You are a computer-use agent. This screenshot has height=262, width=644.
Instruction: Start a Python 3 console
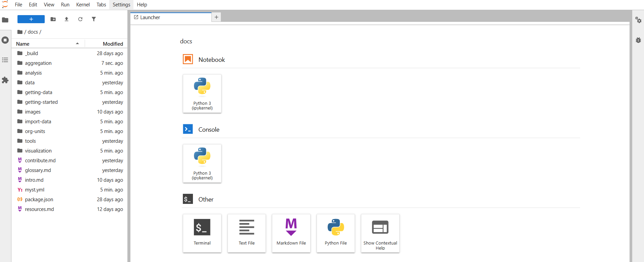[202, 163]
